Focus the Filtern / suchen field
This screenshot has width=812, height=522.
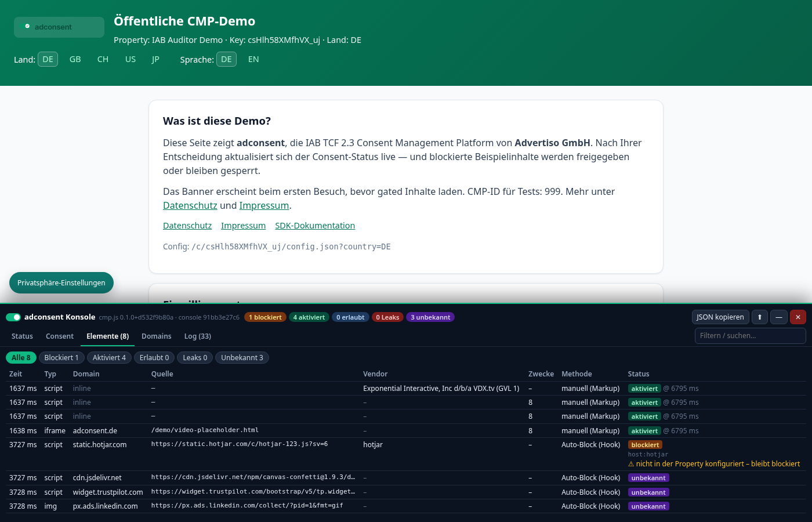[x=751, y=336]
